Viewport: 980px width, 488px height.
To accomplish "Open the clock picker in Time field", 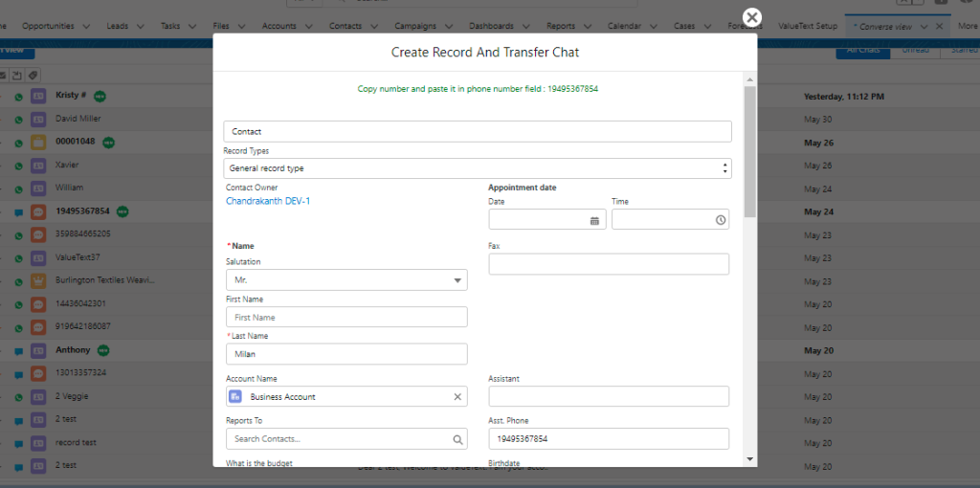I will pos(721,220).
